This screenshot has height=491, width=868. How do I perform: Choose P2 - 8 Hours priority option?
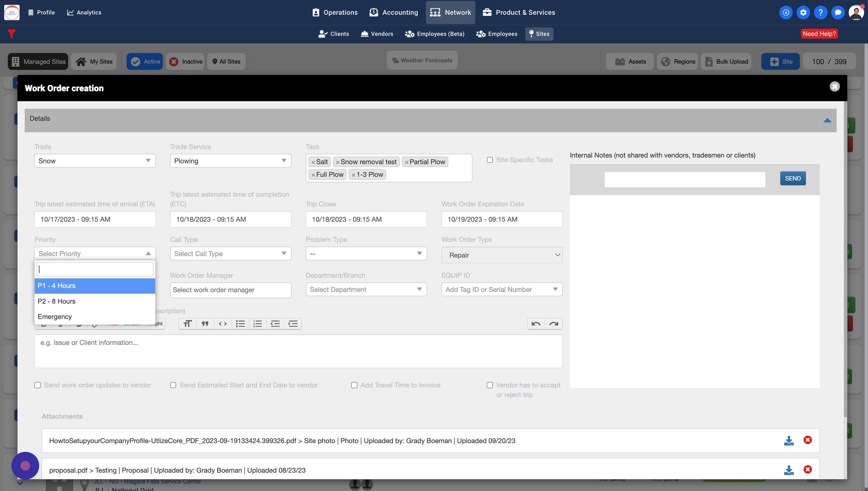click(56, 301)
